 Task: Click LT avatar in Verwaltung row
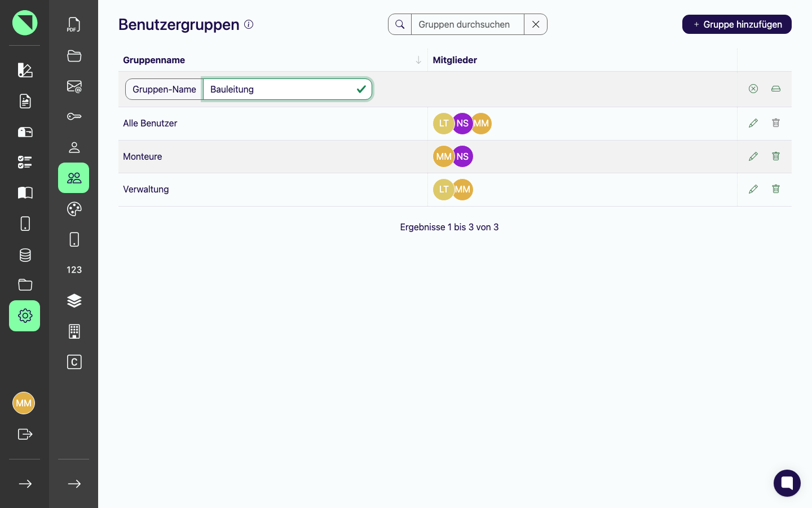tap(443, 190)
